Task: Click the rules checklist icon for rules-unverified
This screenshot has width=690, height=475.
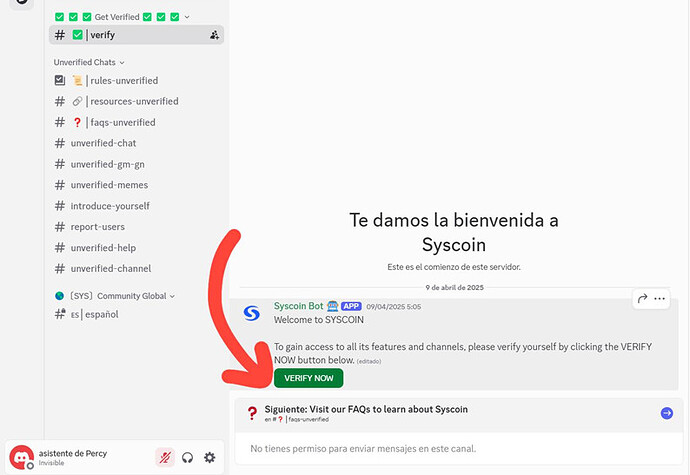Action: (60, 81)
